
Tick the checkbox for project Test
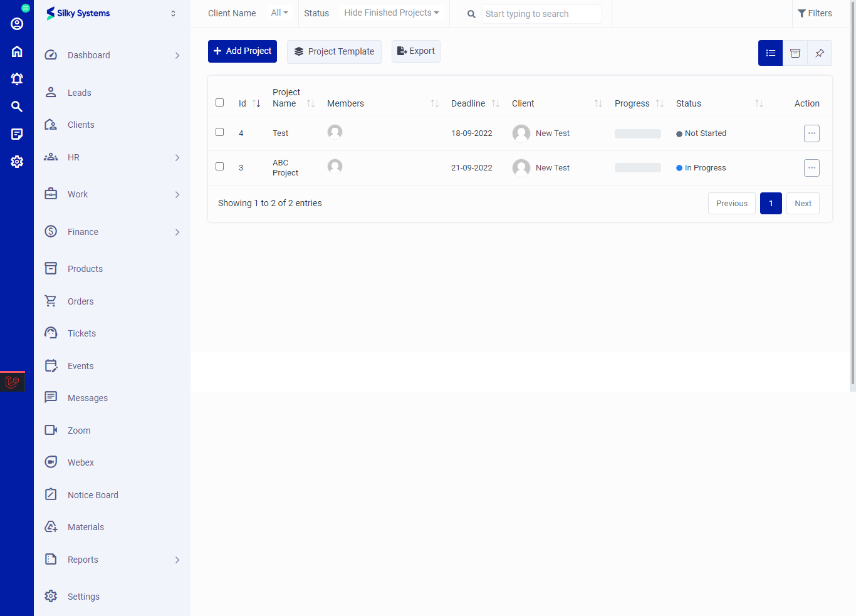point(219,132)
